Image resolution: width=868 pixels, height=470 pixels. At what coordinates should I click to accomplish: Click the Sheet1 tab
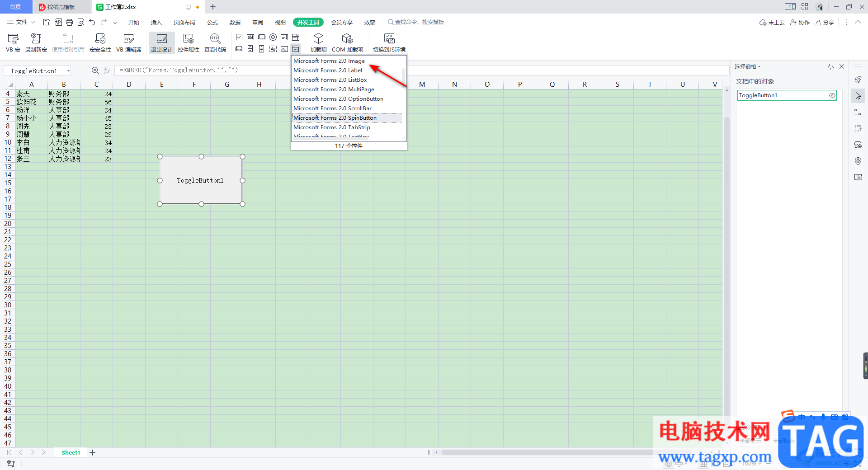click(x=71, y=452)
